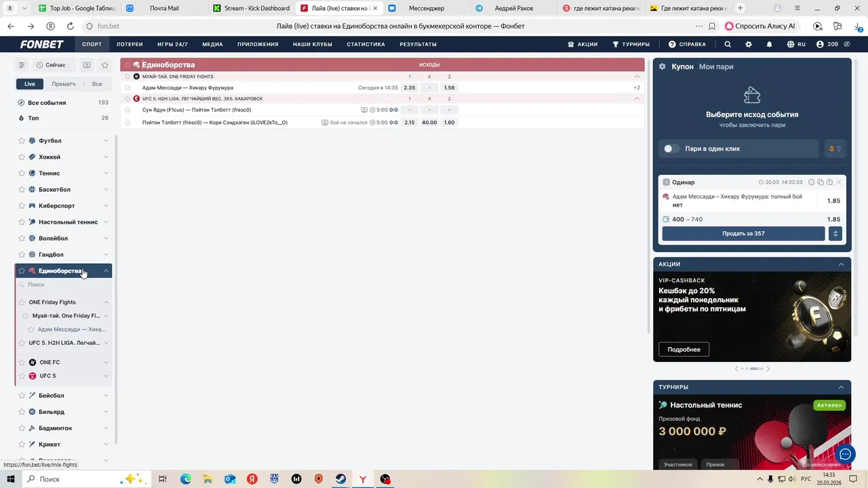Open the chat support bubble icon
868x488 pixels.
845,454
